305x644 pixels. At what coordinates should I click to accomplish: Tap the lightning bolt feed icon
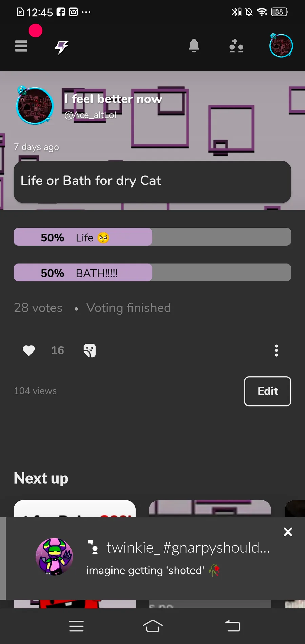pyautogui.click(x=62, y=47)
